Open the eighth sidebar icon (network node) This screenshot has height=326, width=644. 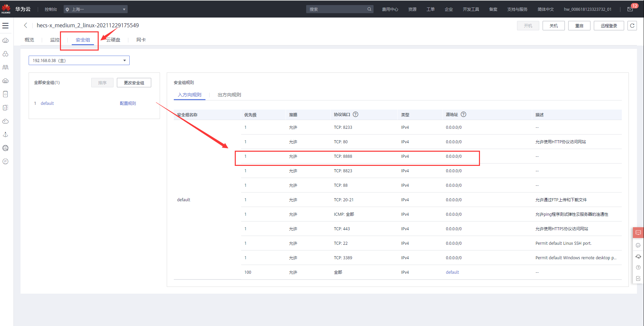point(5,135)
